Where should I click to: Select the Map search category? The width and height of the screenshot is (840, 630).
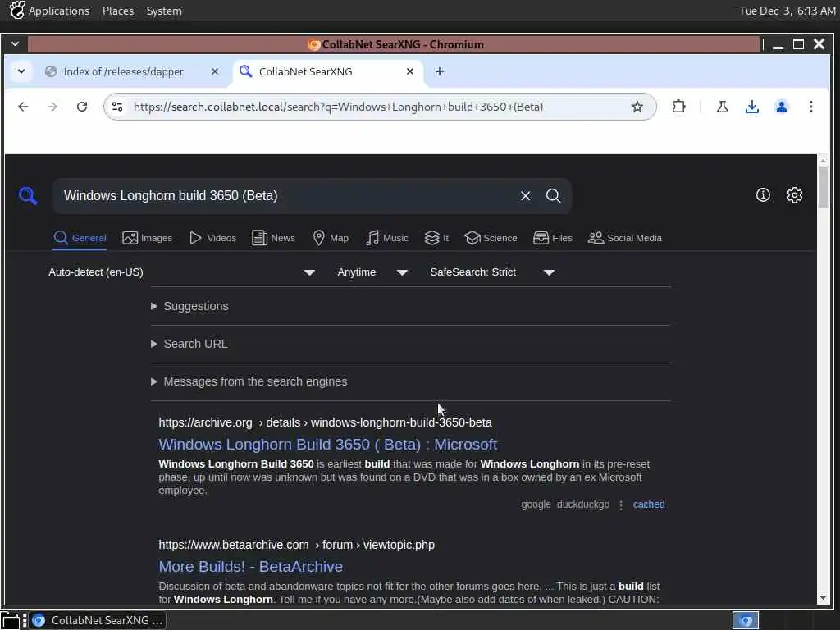tap(331, 238)
